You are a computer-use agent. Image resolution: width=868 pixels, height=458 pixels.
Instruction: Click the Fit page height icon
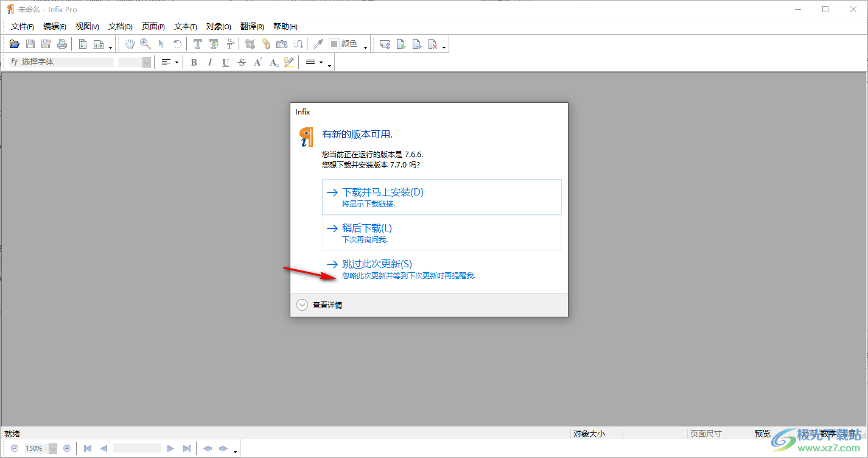tap(83, 44)
